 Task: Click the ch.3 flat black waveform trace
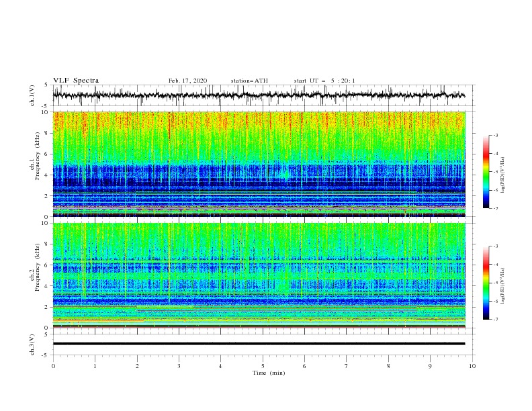259,344
